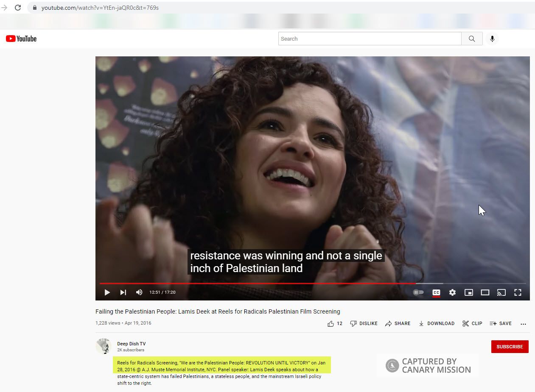This screenshot has height=392, width=535.
Task: Toggle the autoplay switch
Action: point(418,292)
